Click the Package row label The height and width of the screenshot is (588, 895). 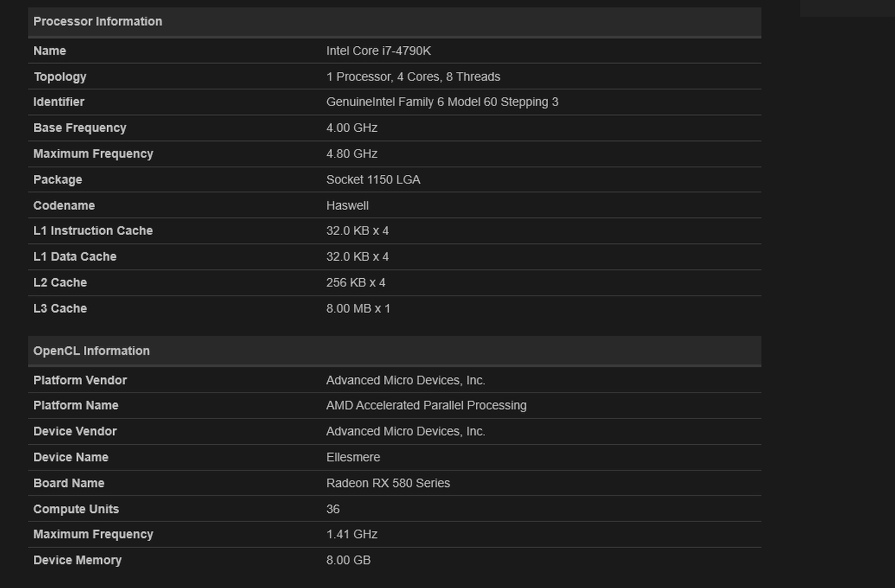pos(58,180)
